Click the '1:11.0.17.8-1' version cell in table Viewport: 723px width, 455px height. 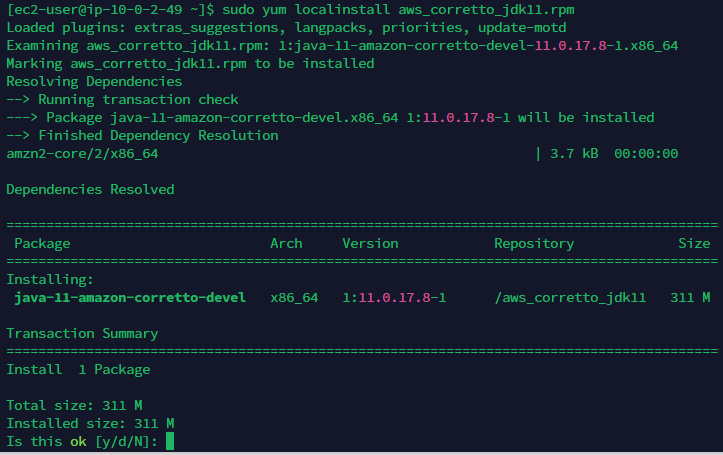394,297
